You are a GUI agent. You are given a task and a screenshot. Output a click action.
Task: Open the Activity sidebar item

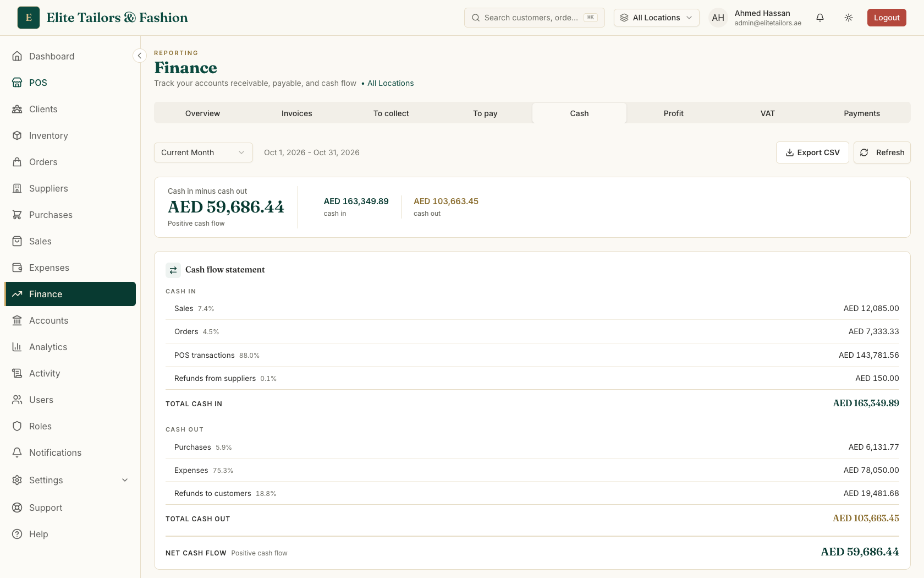coord(70,373)
